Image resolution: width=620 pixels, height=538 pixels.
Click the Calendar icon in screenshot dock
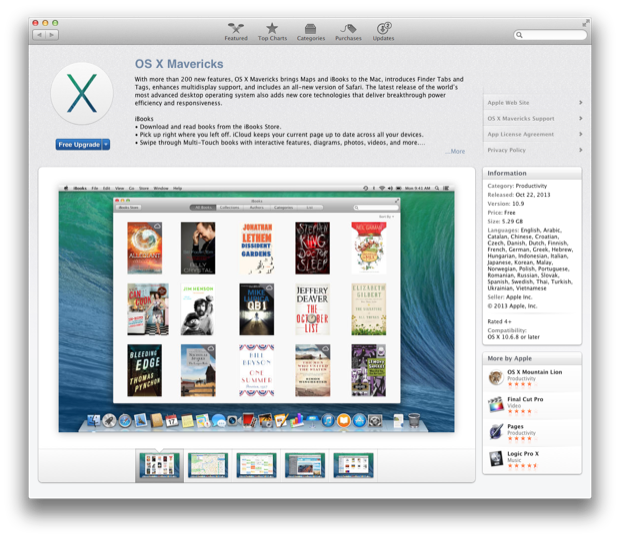point(172,421)
